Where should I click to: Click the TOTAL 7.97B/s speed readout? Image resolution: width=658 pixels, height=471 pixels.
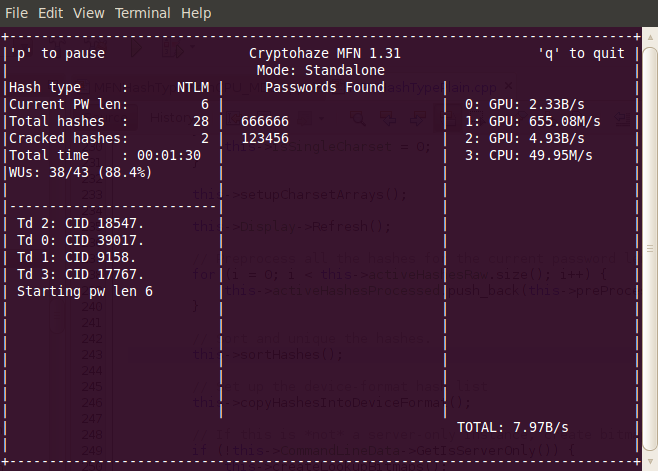[x=512, y=427]
